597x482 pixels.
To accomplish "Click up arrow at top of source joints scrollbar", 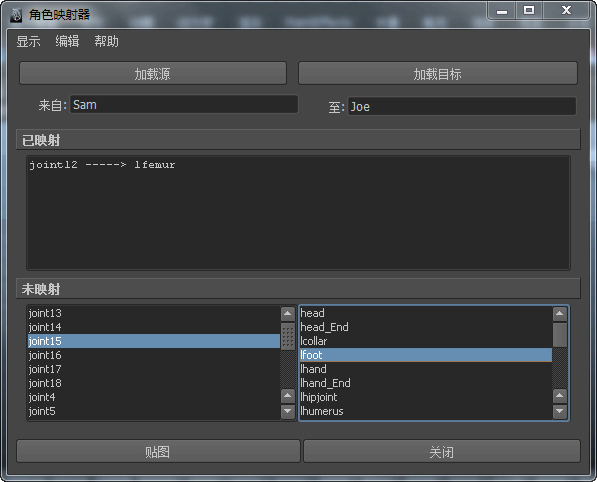I will coord(287,314).
